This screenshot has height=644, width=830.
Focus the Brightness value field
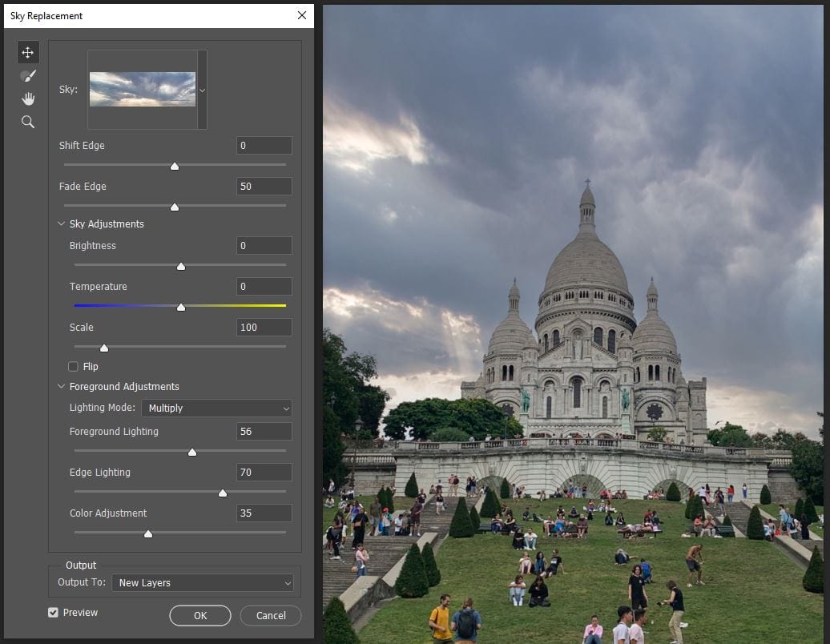pos(264,246)
